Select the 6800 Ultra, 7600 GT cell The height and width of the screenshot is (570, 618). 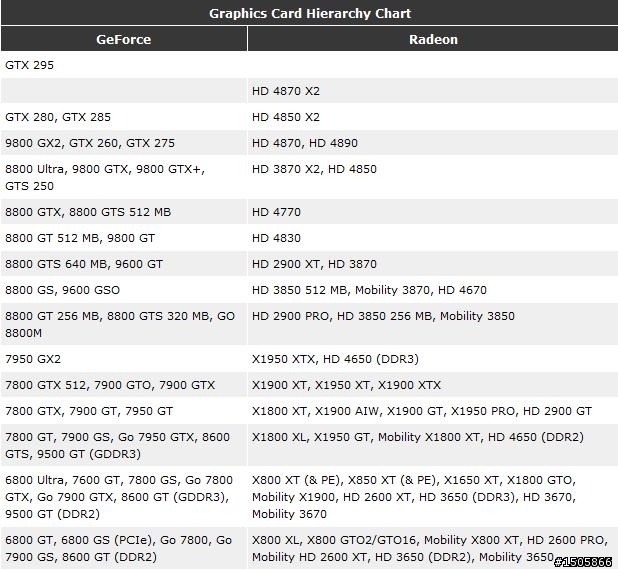(x=124, y=497)
